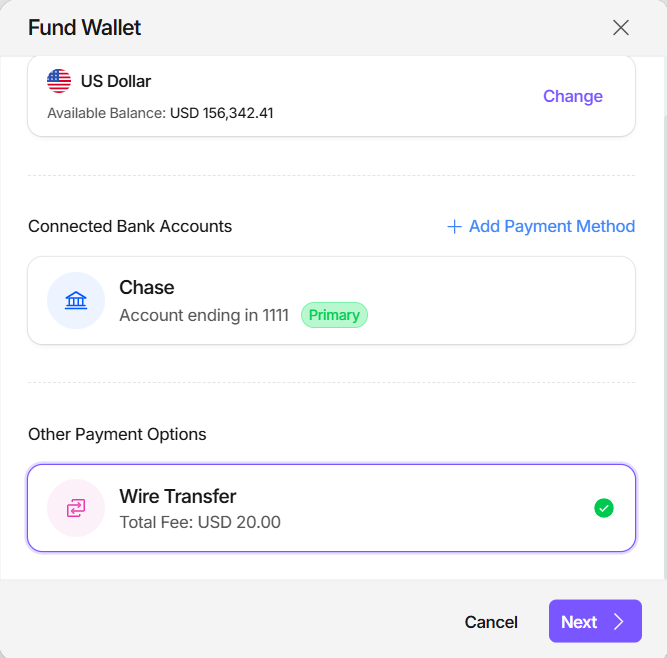
Task: Open the Add Payment Method link
Action: tap(551, 227)
